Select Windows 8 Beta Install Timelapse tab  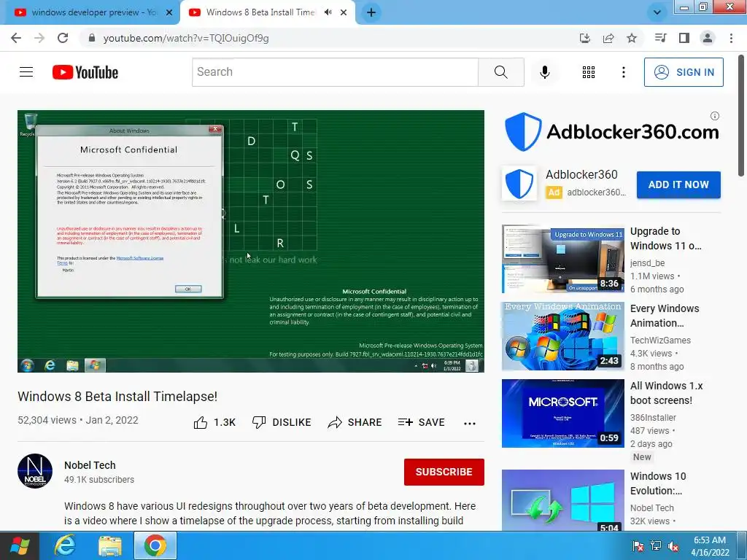(x=260, y=12)
